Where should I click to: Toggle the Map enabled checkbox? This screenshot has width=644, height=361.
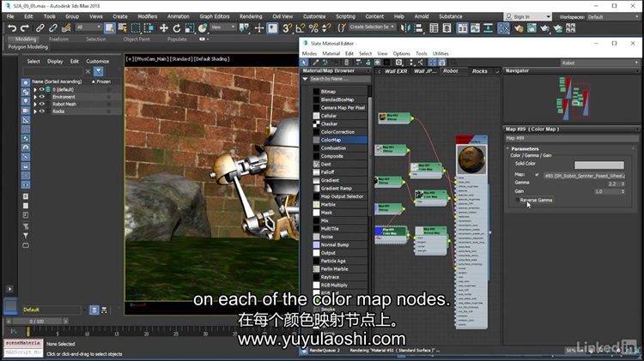[x=537, y=175]
